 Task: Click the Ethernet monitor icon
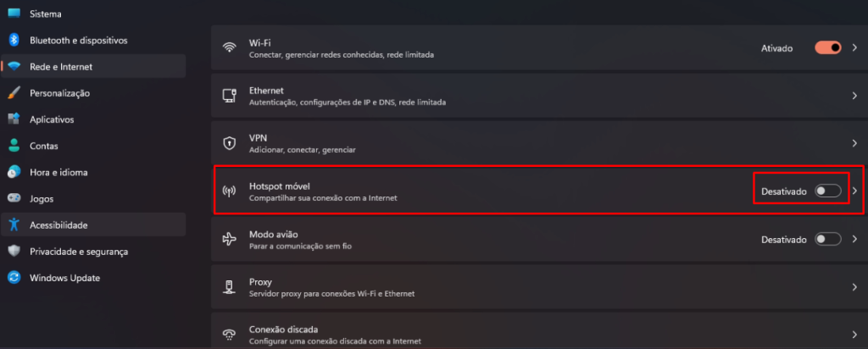[229, 96]
